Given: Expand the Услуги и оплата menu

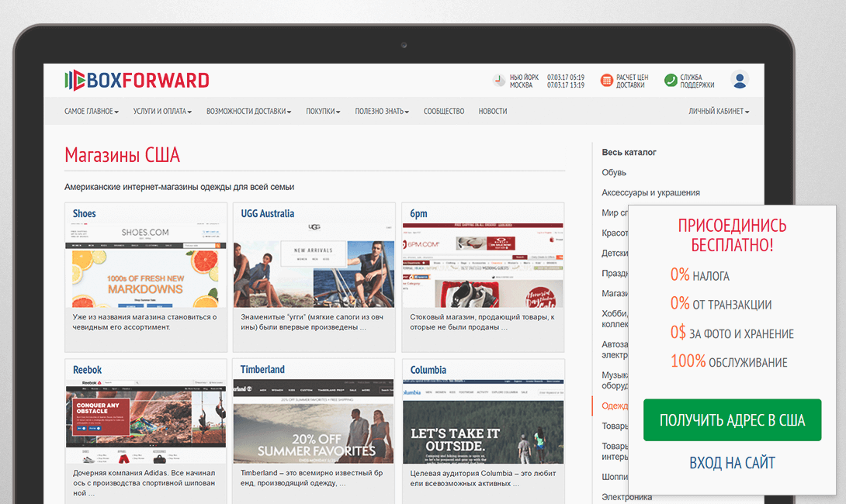Looking at the screenshot, I should click(x=162, y=111).
